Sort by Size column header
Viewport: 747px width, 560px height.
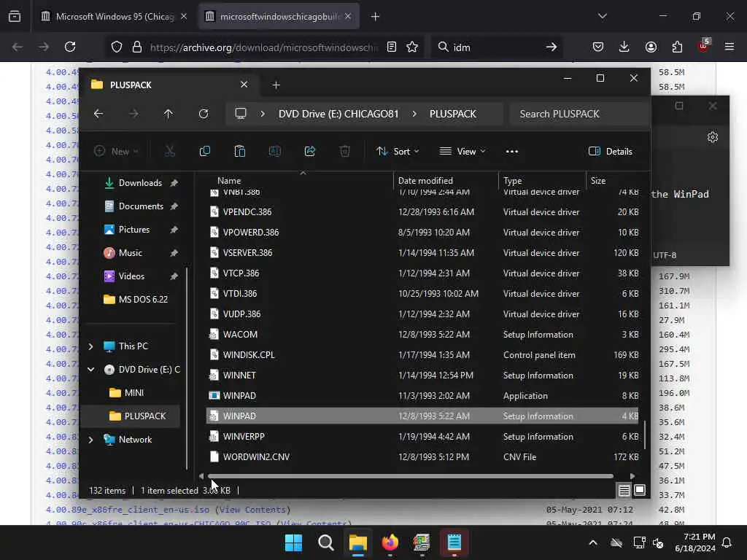(598, 181)
